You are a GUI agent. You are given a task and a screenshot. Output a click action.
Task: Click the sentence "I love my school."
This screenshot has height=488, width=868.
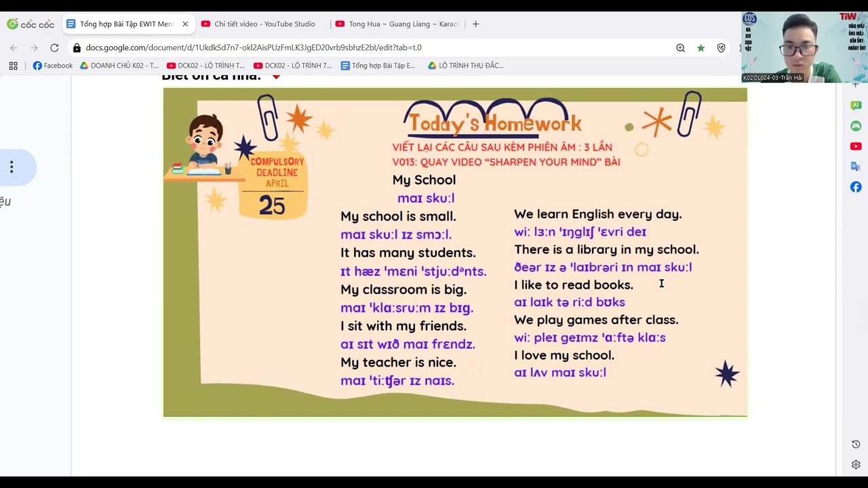[564, 355]
